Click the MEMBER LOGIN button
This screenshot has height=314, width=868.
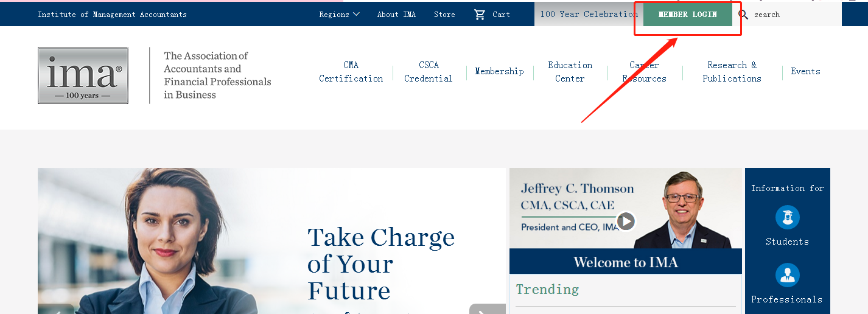[688, 15]
